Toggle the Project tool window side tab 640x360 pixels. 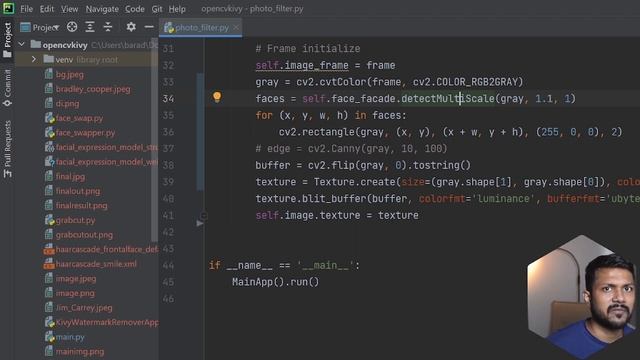point(7,40)
